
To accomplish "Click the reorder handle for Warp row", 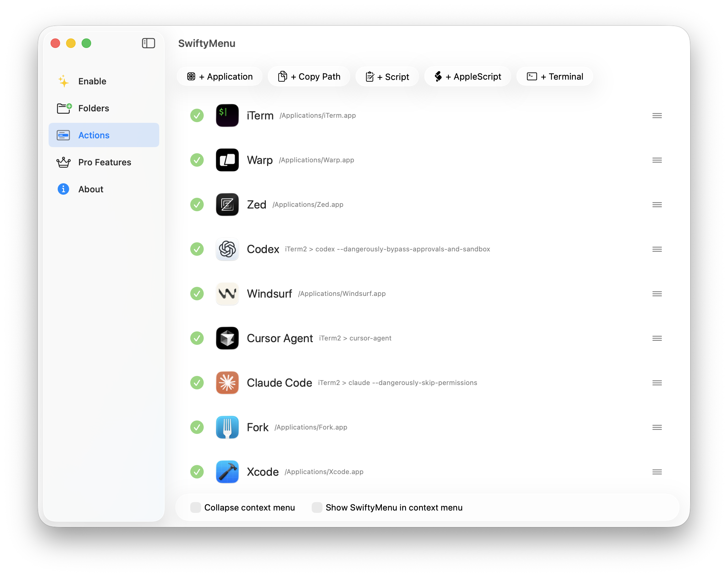I will click(657, 160).
